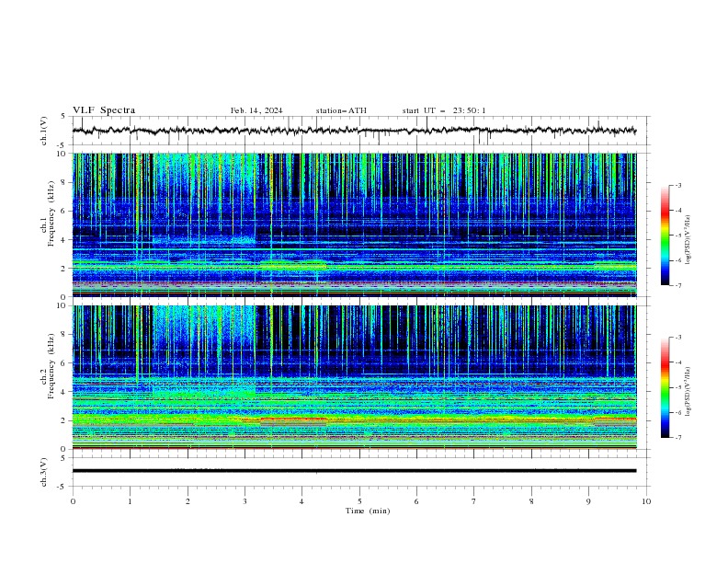Click time axis tick label "0"

tap(73, 501)
